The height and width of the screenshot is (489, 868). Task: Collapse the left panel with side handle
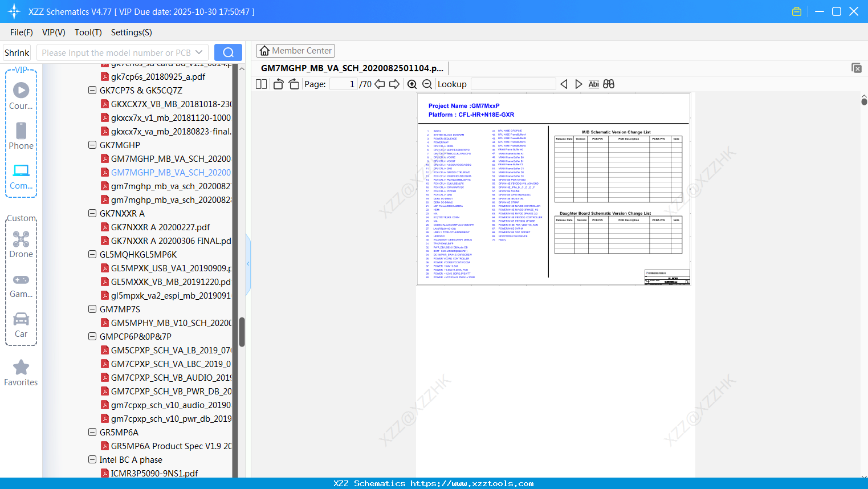(248, 263)
